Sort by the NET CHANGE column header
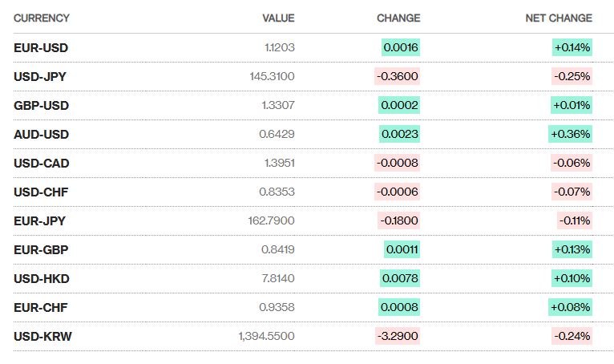The height and width of the screenshot is (364, 614). point(559,18)
